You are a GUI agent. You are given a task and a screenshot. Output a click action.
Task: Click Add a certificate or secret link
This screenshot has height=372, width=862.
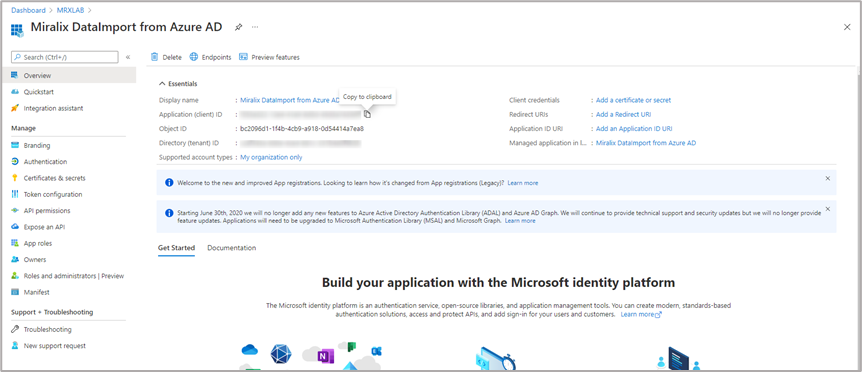pyautogui.click(x=633, y=100)
